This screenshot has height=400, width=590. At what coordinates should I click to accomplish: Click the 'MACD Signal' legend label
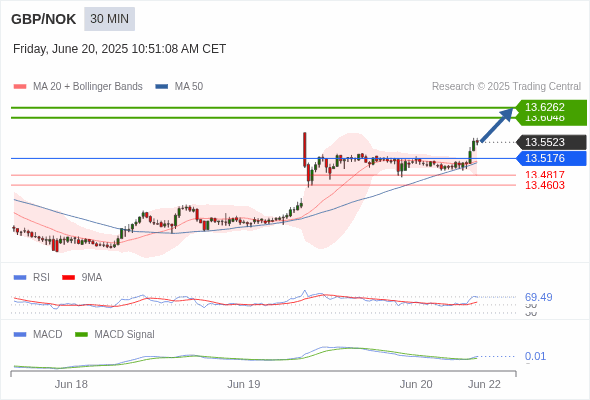point(125,335)
